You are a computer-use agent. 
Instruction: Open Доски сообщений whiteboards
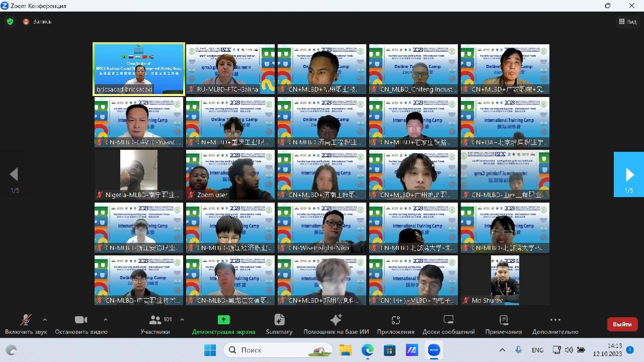[448, 320]
